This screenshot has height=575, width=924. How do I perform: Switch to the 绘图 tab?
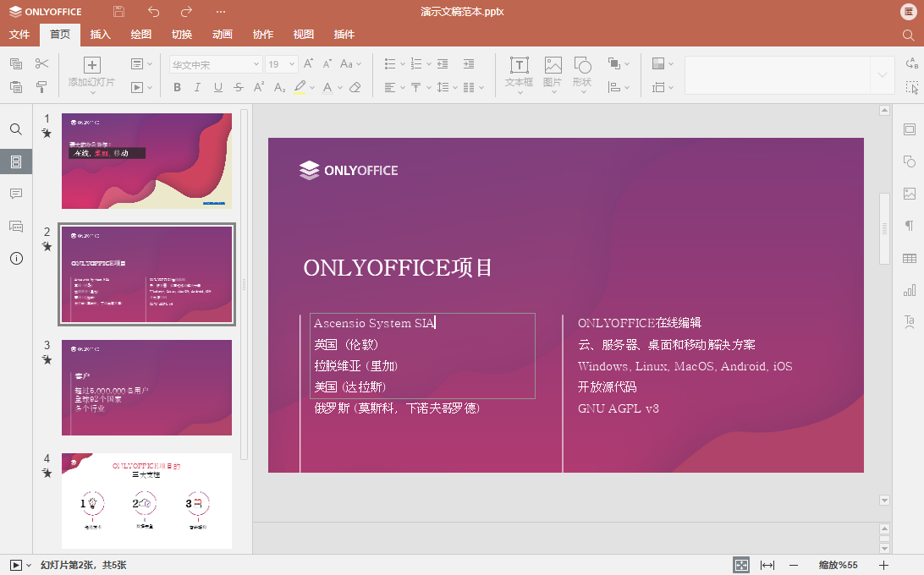(x=140, y=34)
